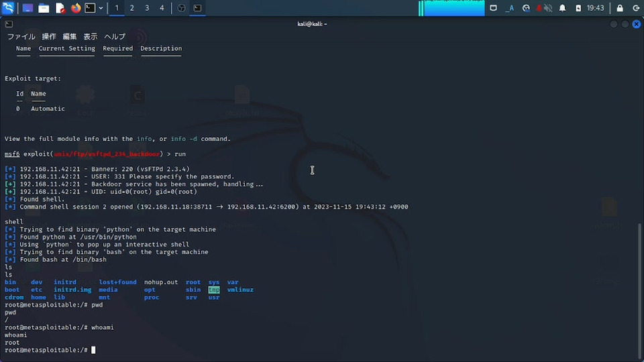Launch the text editor panel icon
Viewport: 644px width, 362px height.
60,8
